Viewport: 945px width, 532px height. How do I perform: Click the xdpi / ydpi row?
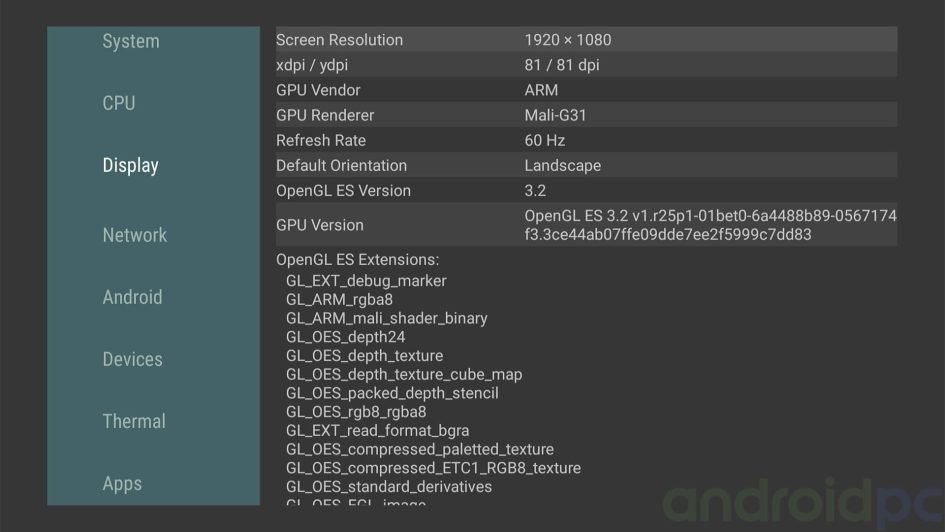[585, 65]
